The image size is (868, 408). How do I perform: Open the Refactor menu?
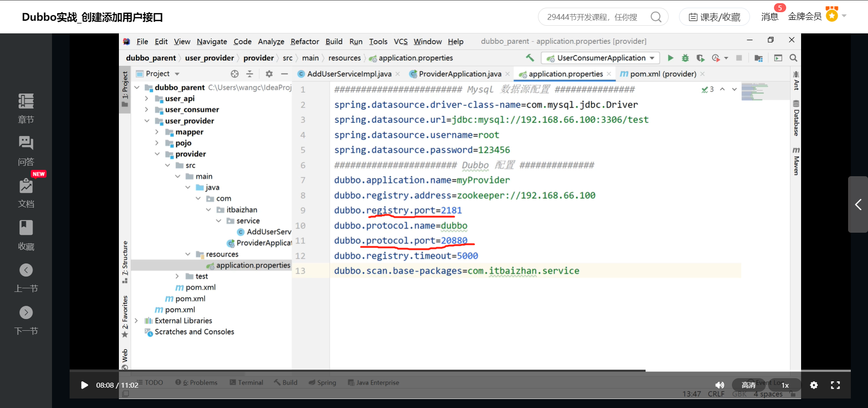pyautogui.click(x=305, y=42)
